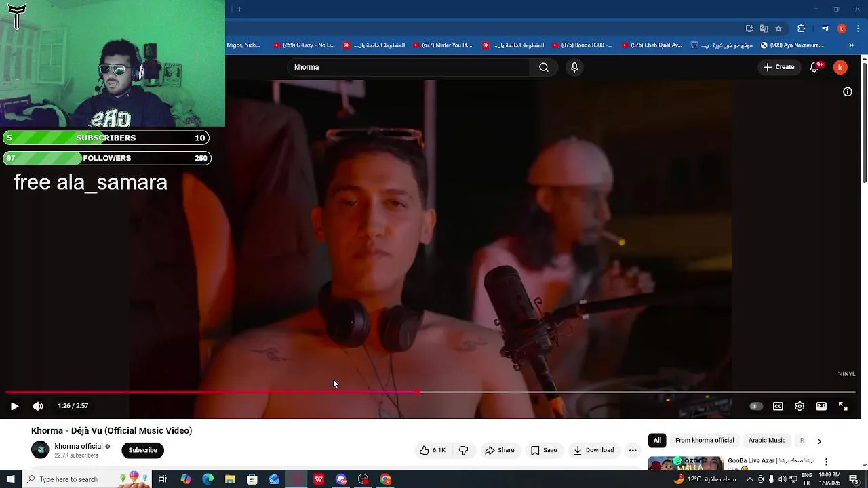Subscribe to khorma official channel

(142, 450)
